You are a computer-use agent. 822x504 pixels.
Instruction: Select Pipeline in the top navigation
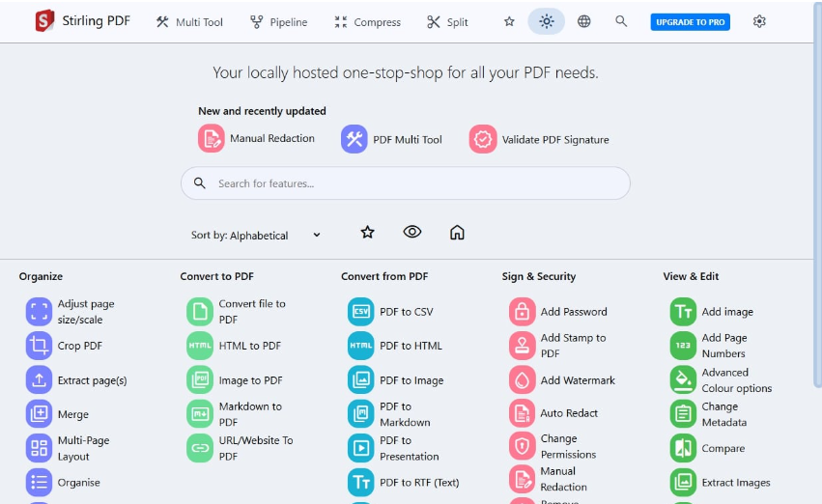click(278, 21)
